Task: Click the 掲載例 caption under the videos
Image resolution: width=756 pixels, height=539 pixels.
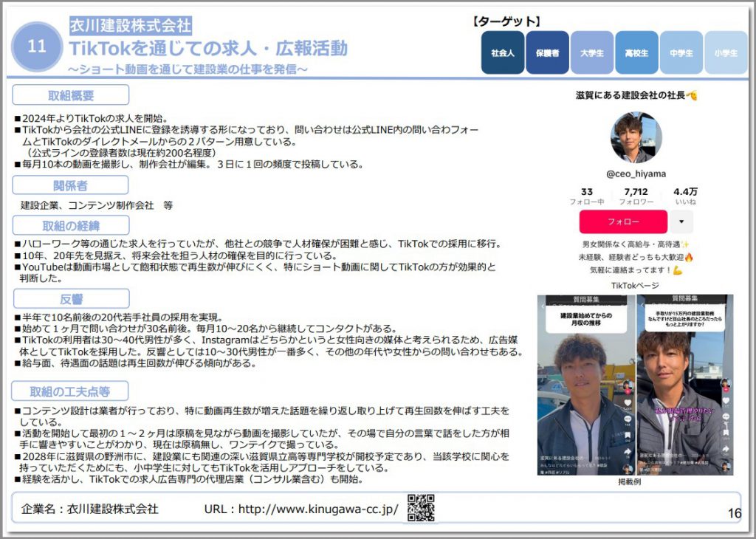Action: click(x=630, y=481)
